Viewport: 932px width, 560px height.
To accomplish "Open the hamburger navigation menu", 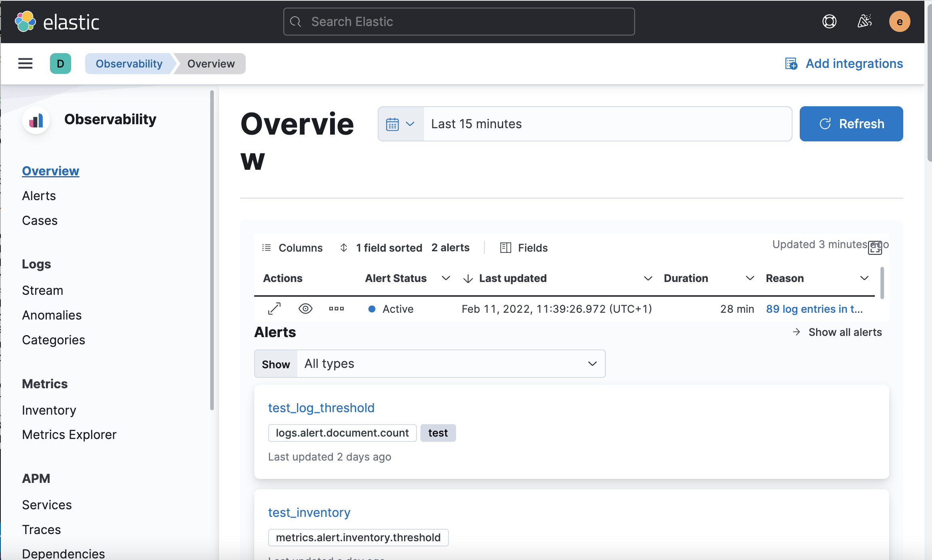I will pos(25,64).
